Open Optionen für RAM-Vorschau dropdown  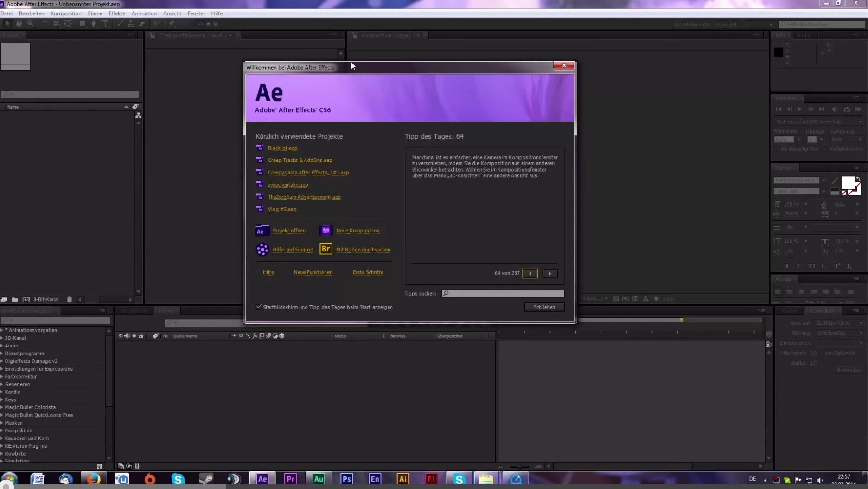(x=818, y=122)
